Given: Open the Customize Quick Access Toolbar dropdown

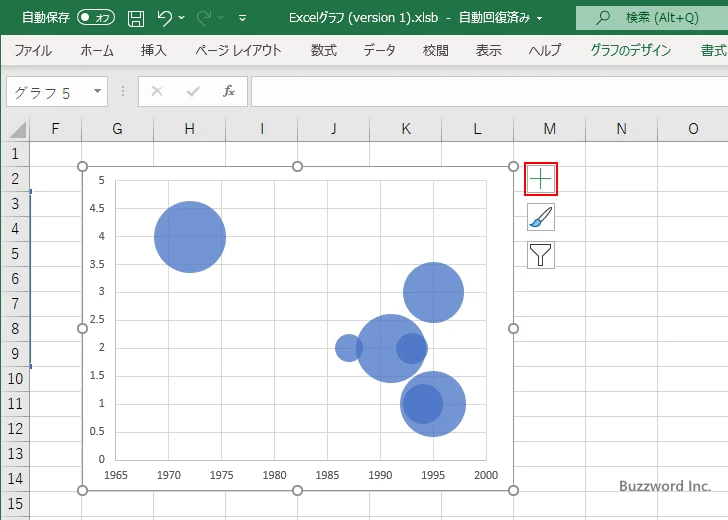Looking at the screenshot, I should pos(244,18).
